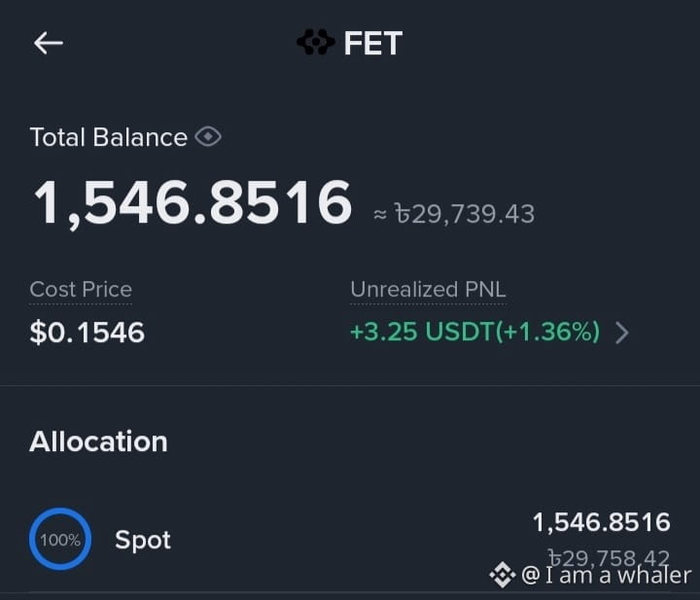Tap the Spot balance amount 1,546.8516
This screenshot has width=700, height=600.
pos(602,522)
